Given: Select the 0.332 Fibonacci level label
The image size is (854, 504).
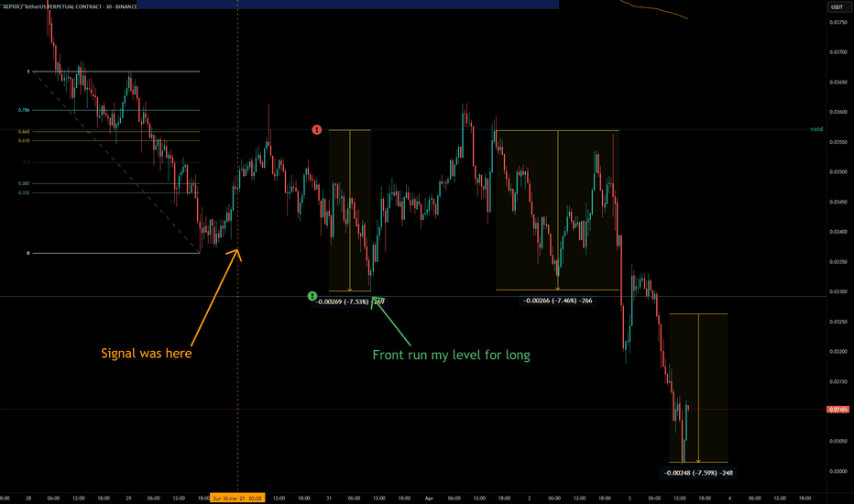Looking at the screenshot, I should click(x=24, y=192).
